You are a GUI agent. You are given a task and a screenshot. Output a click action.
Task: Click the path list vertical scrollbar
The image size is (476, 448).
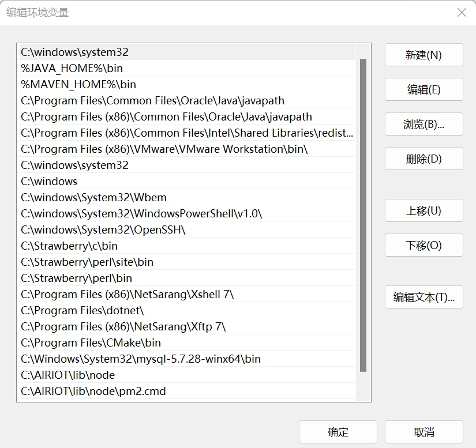click(x=363, y=214)
